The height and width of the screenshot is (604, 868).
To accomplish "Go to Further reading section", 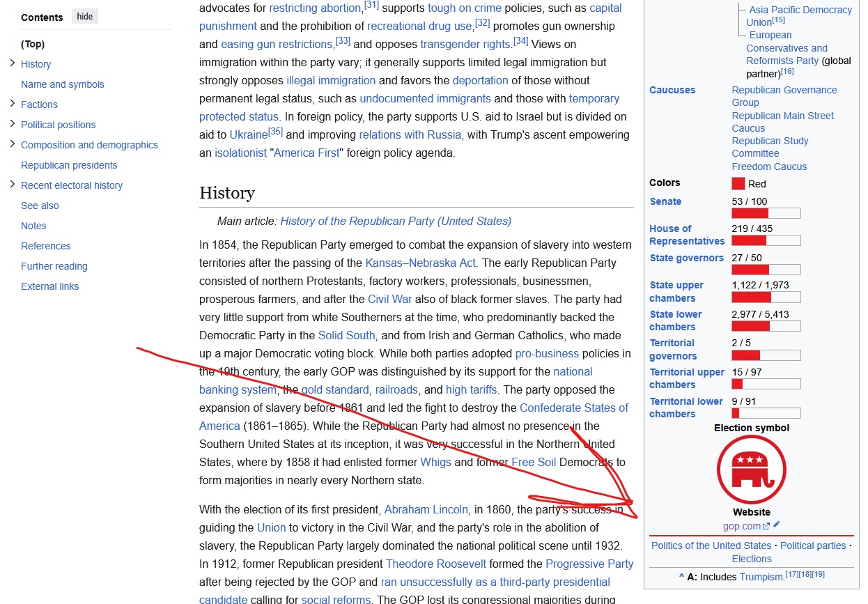I will coord(54,266).
